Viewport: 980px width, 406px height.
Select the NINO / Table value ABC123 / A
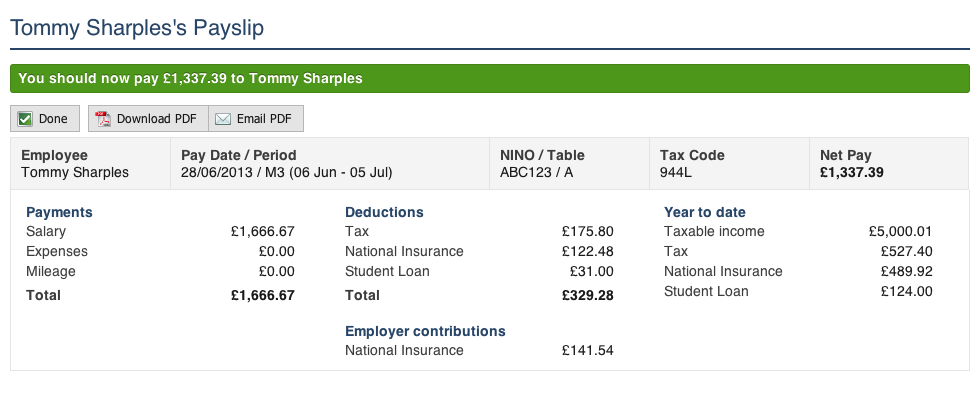point(536,172)
